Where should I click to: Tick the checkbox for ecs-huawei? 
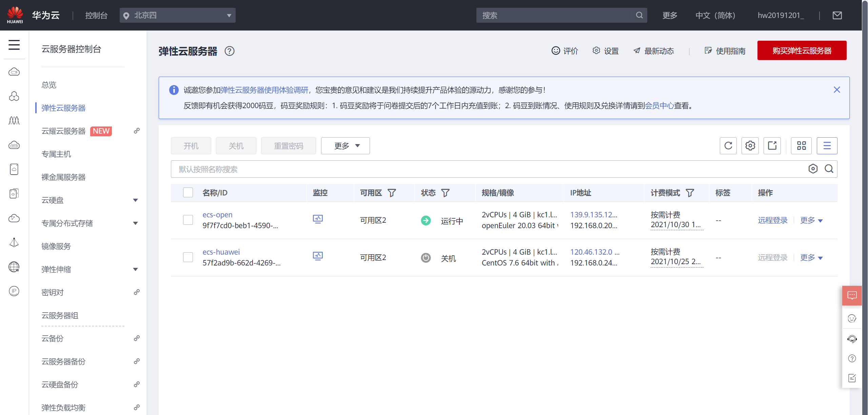(188, 257)
